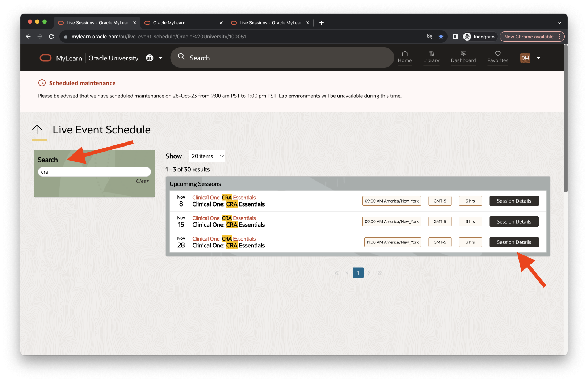The height and width of the screenshot is (382, 588).
Task: Open the Show 20 items dropdown
Action: point(207,156)
